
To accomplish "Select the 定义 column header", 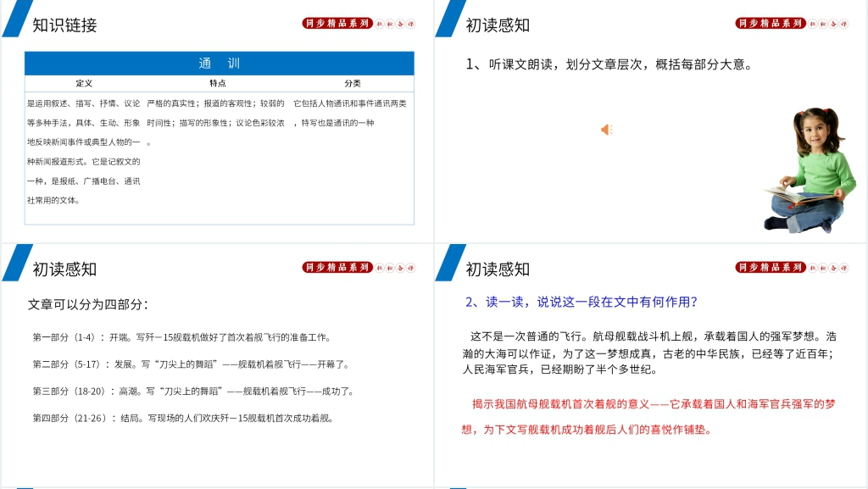I will point(84,83).
